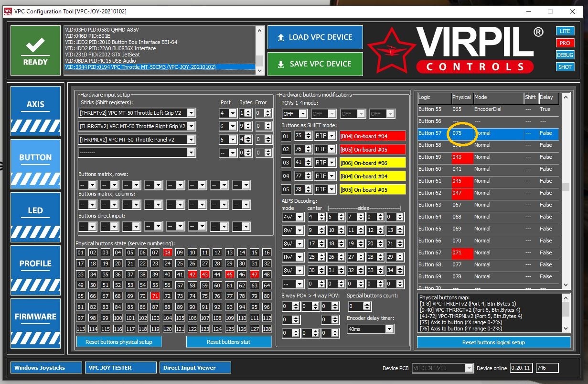The image size is (588, 384).
Task: Click the Device online field showing 0.20.11
Action: pyautogui.click(x=522, y=368)
